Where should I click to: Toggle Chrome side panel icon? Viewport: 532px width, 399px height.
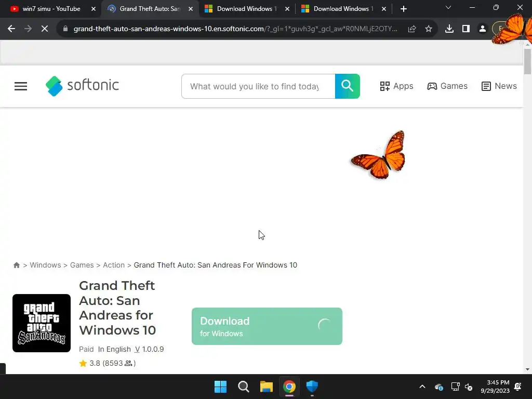[x=466, y=29]
